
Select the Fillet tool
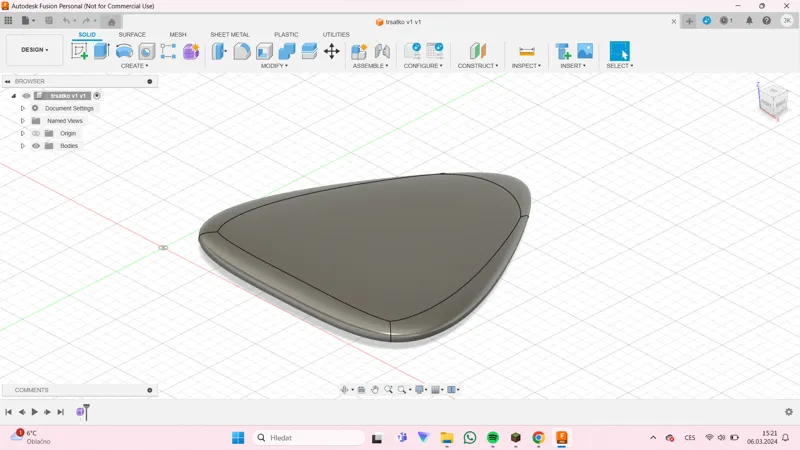242,51
